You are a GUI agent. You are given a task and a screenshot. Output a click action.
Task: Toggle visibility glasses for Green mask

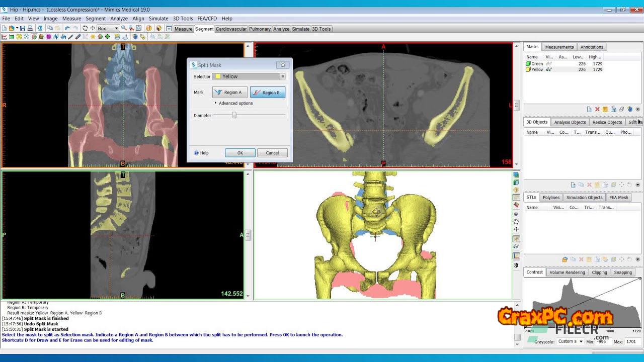[x=549, y=64]
